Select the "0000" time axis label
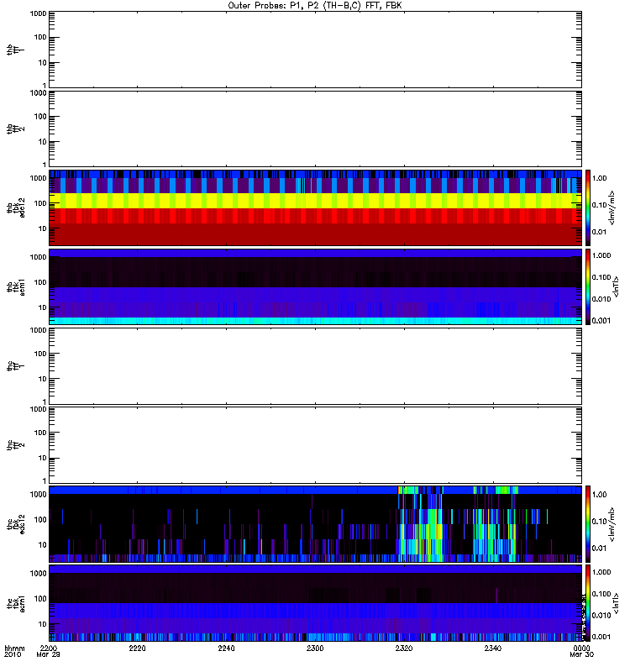The image size is (630, 672). pos(581,648)
